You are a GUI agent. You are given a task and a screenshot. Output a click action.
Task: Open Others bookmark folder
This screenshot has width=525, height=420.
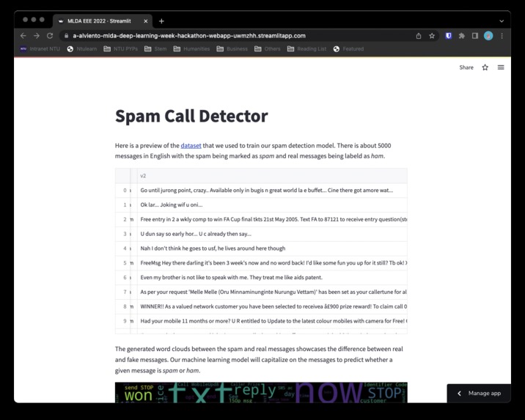coord(268,49)
